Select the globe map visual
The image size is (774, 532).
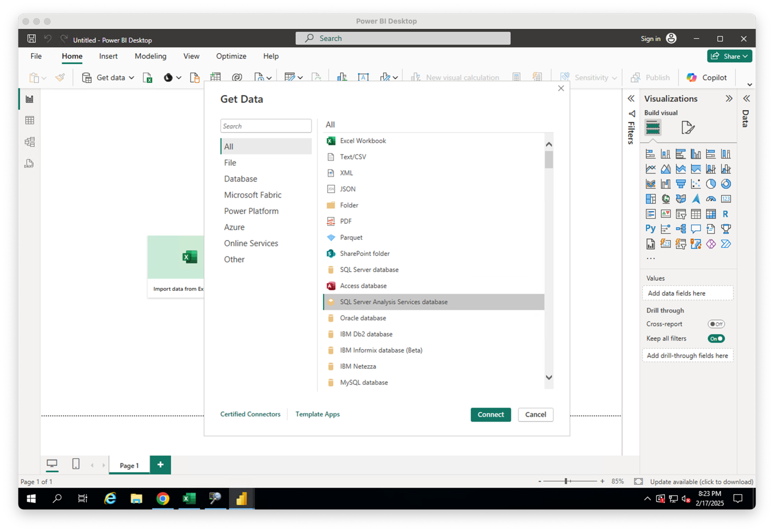coord(666,199)
